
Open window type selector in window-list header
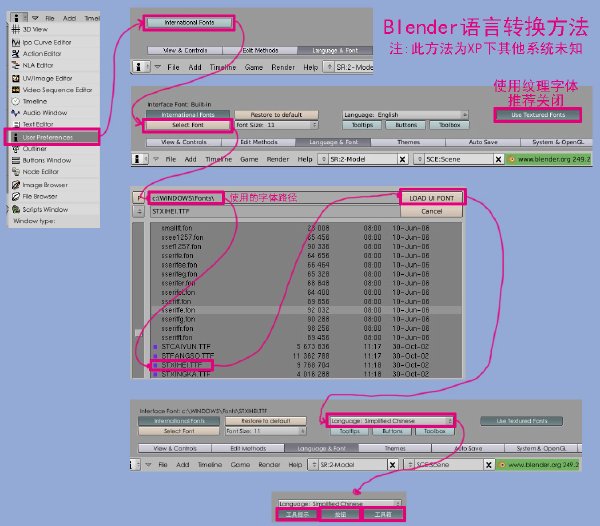19,18
